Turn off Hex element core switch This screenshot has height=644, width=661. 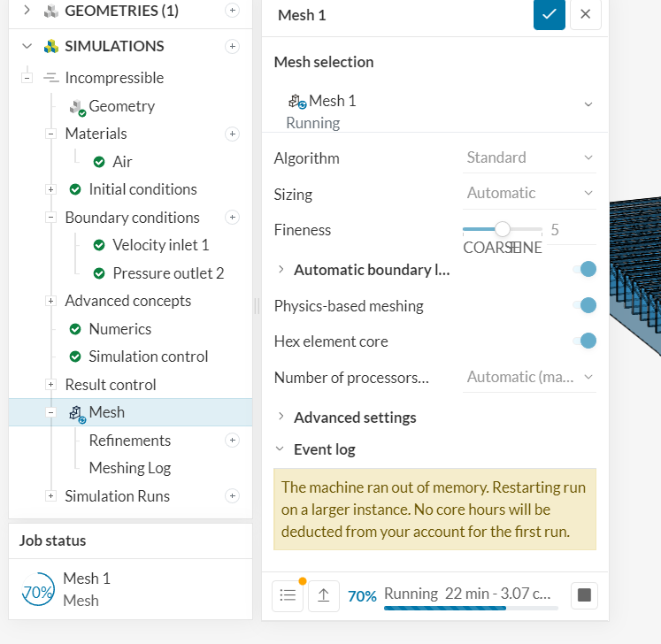[584, 341]
